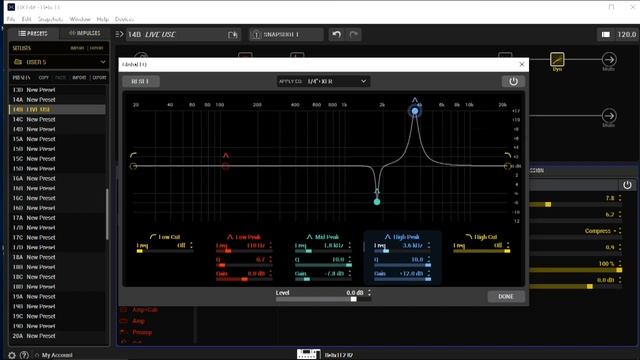Click the teal Mid Peak node on the EQ curve

(x=377, y=202)
